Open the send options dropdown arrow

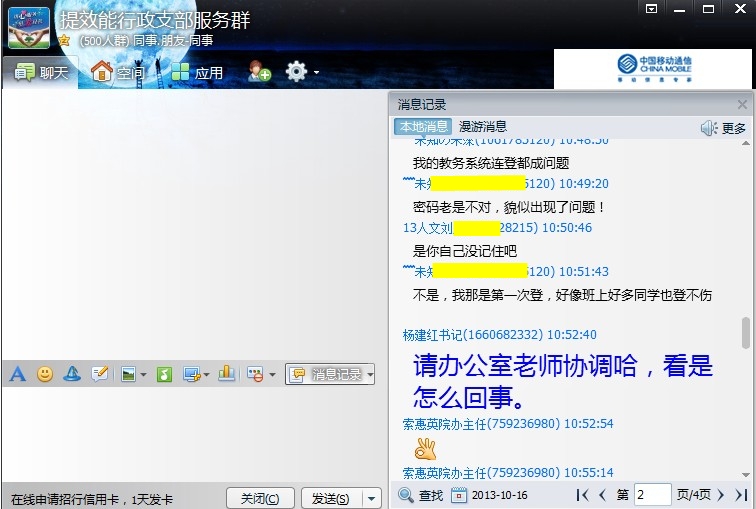click(x=371, y=498)
